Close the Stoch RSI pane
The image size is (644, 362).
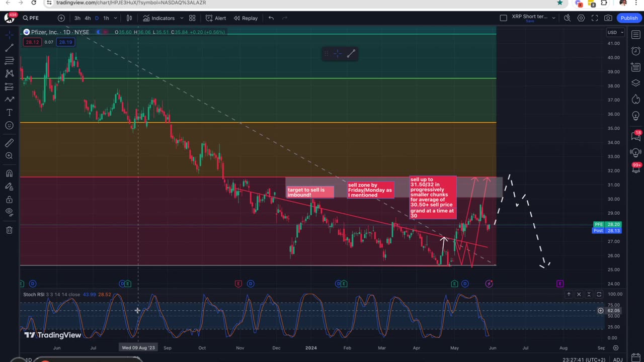pos(579,294)
